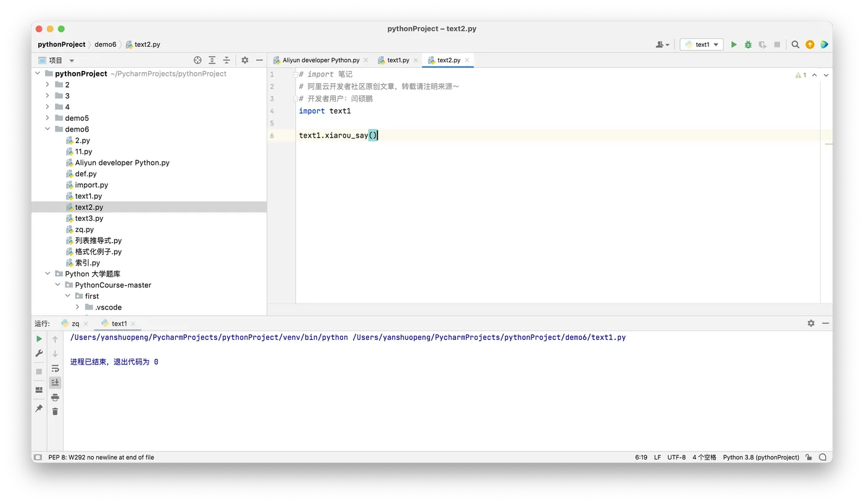The height and width of the screenshot is (504, 864).
Task: Run the text1 configuration from the top toolbar
Action: pyautogui.click(x=734, y=44)
